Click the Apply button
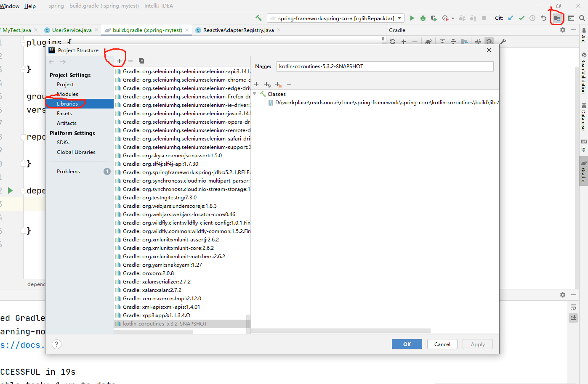The height and width of the screenshot is (384, 588). [478, 344]
